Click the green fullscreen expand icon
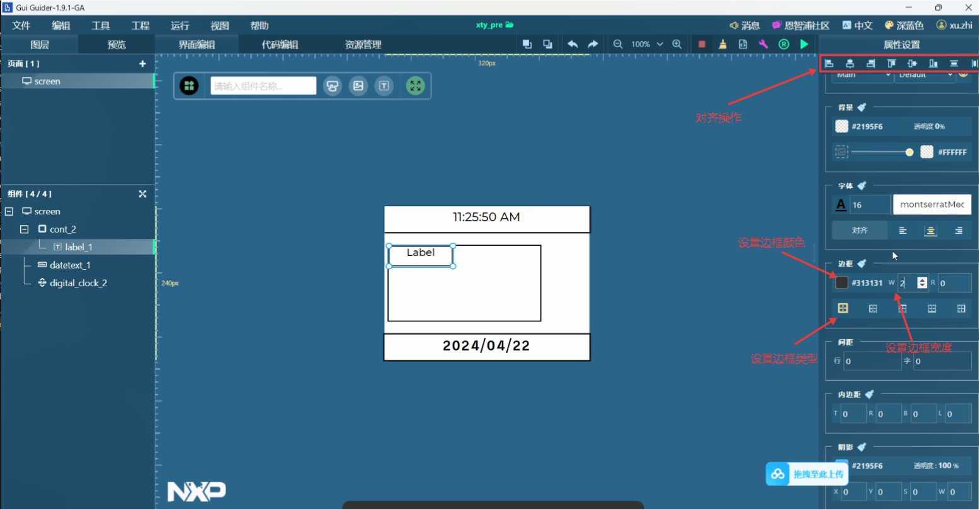Screen dimensions: 980x510 415,86
